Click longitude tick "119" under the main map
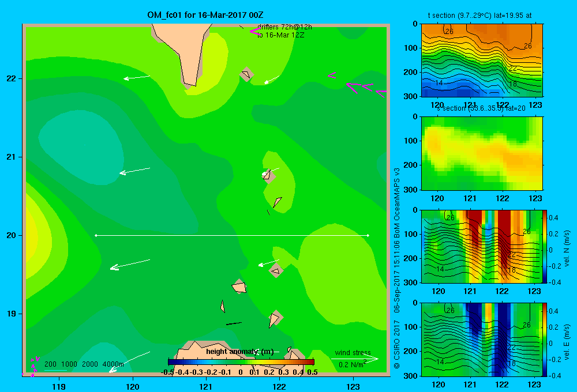The height and width of the screenshot is (392, 577). click(x=59, y=386)
